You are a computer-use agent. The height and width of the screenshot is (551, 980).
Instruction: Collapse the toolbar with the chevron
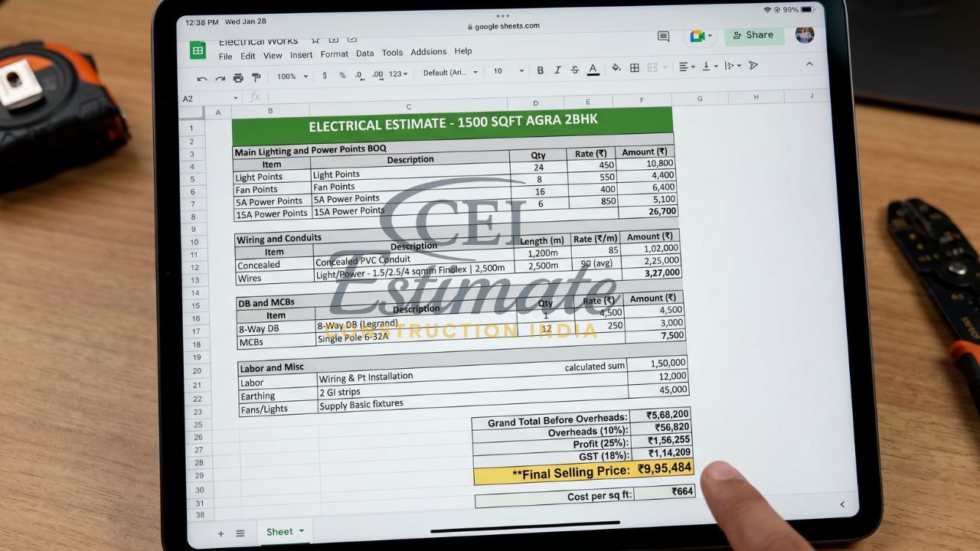pos(809,64)
